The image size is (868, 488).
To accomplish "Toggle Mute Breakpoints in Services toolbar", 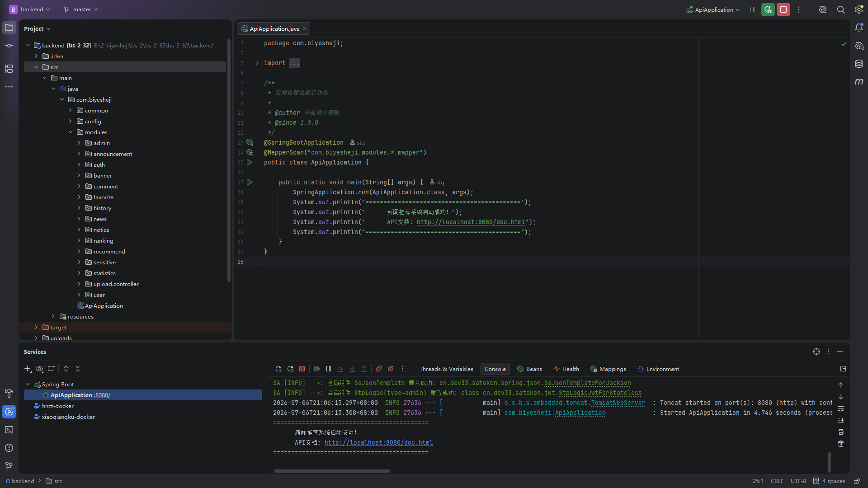I will click(x=391, y=369).
